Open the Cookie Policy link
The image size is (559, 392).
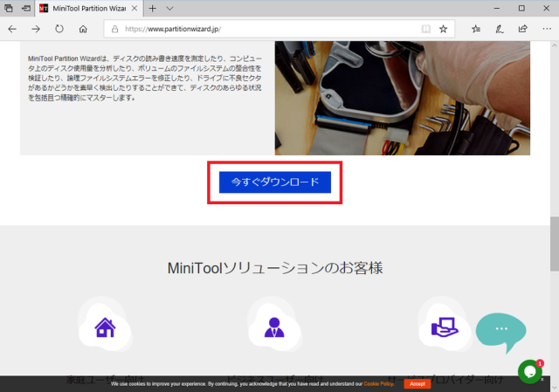[x=378, y=384]
